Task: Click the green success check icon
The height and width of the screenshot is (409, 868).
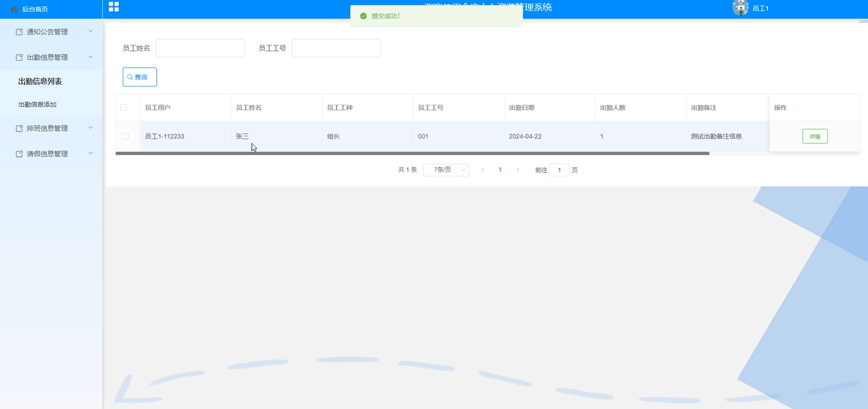Action: pos(363,15)
